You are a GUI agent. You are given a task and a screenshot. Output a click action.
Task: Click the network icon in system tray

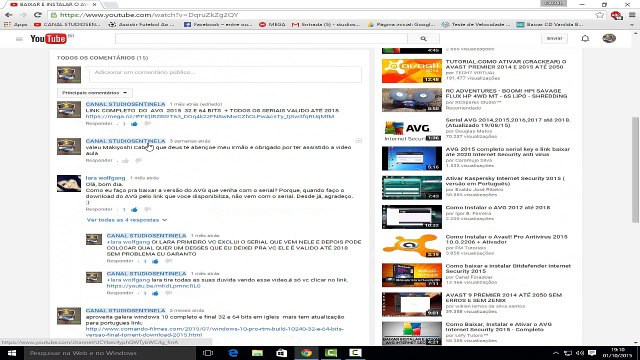click(568, 353)
